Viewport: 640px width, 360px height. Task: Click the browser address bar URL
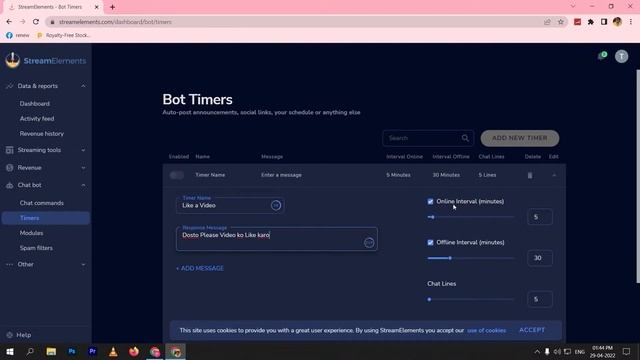pos(115,22)
